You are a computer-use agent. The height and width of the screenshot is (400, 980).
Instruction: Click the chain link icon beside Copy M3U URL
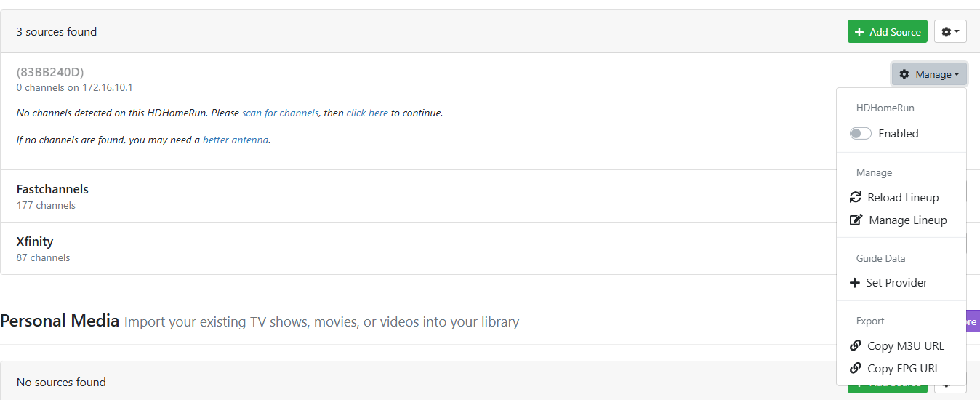[x=856, y=346]
